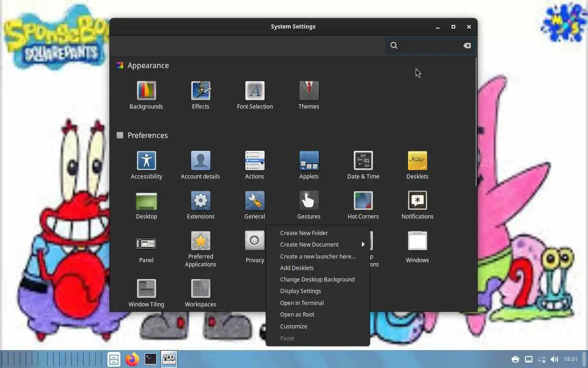Click the System Settings title bar
Image resolution: width=588 pixels, height=368 pixels.
(x=293, y=27)
